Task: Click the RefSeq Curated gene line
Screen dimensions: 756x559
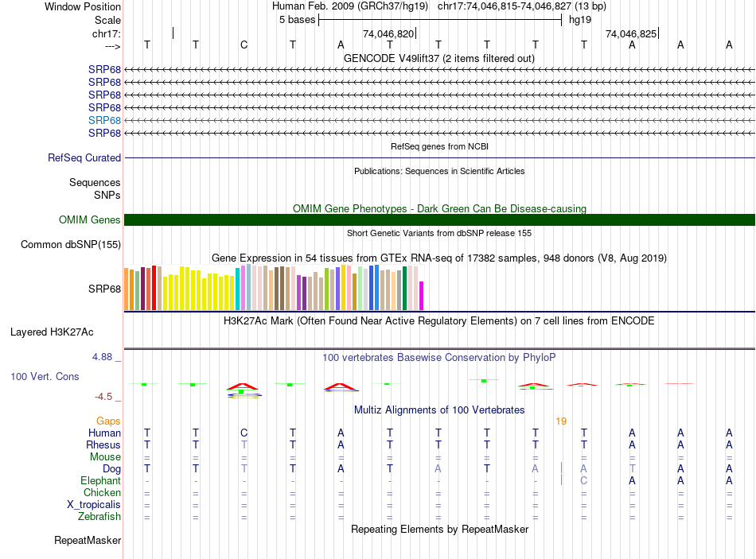Action: [x=440, y=157]
